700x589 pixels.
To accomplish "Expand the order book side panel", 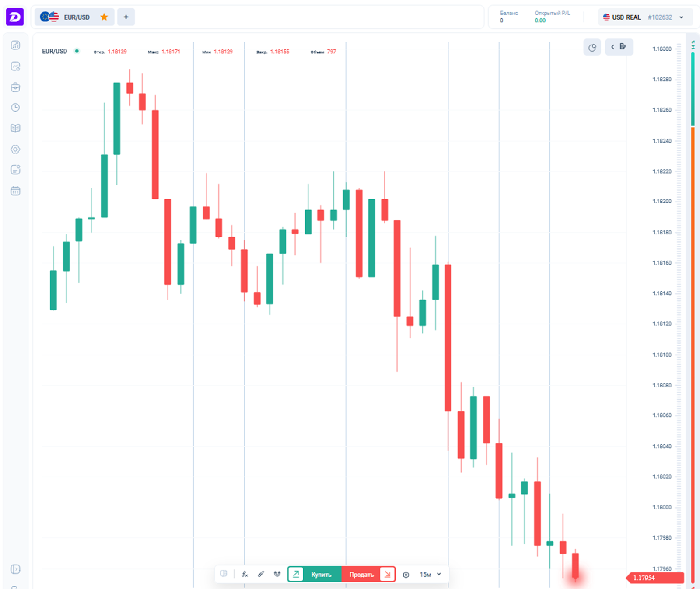I will [619, 47].
